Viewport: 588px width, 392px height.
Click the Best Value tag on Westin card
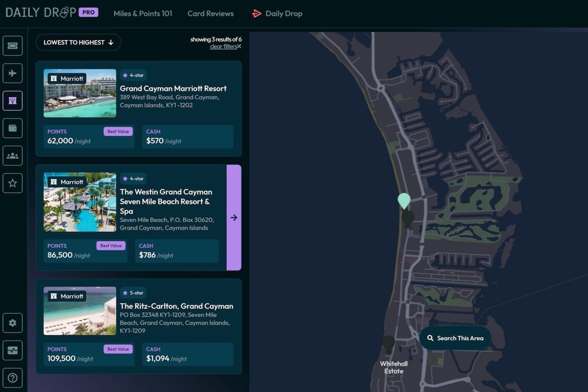[x=111, y=246]
